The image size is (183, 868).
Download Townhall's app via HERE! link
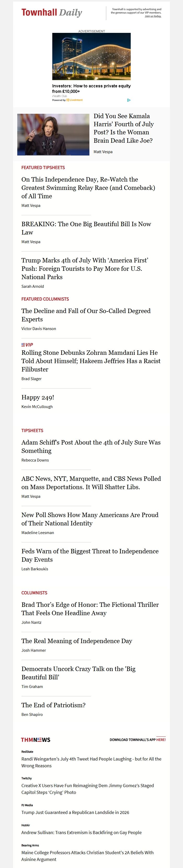[x=161, y=740]
